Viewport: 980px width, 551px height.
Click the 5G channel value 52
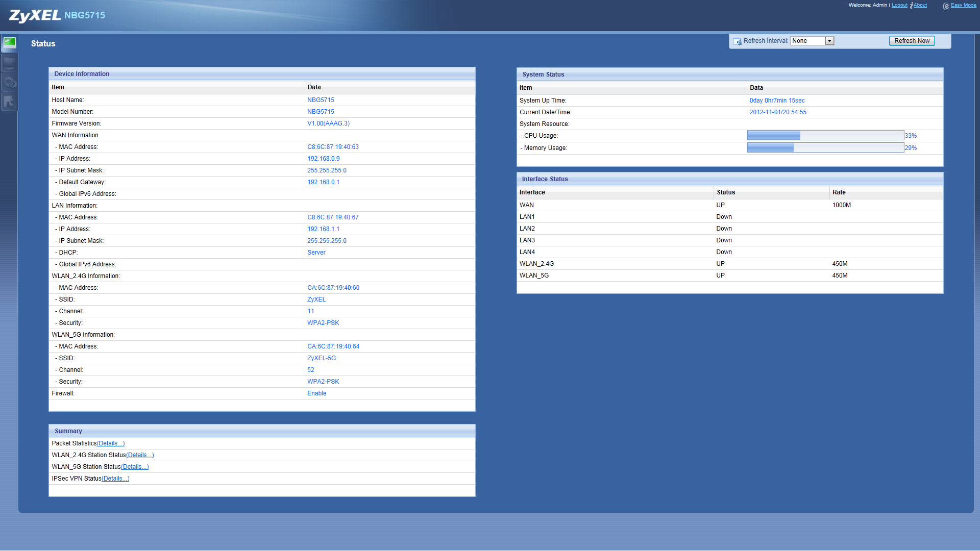(311, 370)
